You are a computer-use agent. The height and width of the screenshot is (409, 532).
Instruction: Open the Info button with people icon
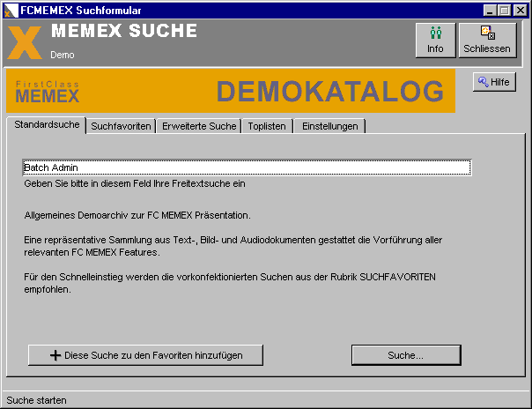435,41
